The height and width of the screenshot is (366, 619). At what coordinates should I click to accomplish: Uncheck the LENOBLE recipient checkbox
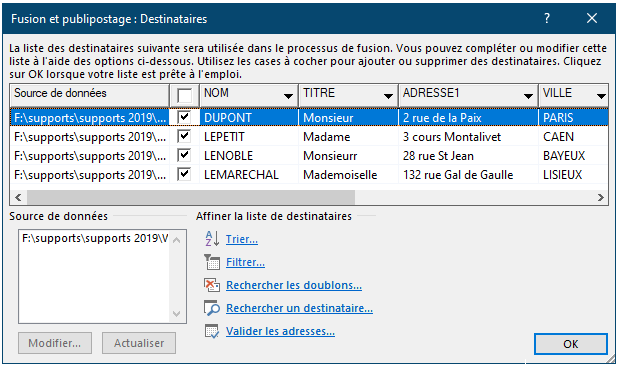(x=184, y=155)
